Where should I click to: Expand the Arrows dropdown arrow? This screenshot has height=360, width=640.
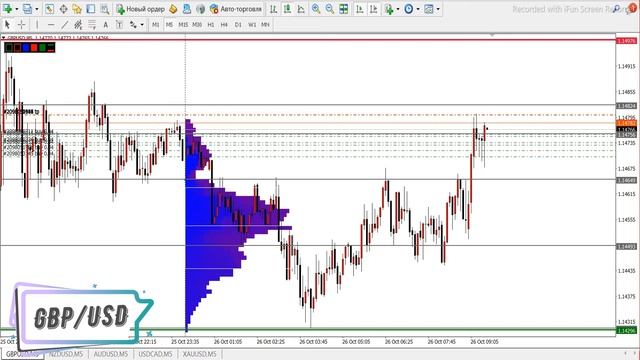click(142, 25)
